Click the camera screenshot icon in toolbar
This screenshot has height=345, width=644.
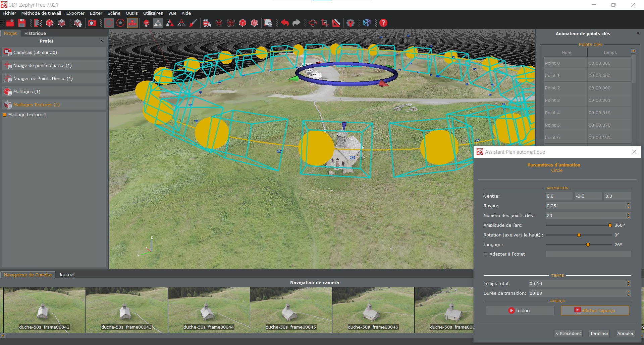pos(92,23)
